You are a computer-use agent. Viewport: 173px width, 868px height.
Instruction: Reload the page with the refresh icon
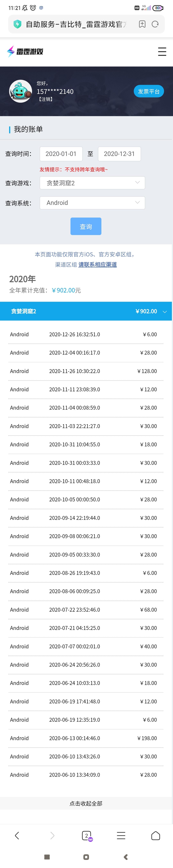[x=155, y=24]
